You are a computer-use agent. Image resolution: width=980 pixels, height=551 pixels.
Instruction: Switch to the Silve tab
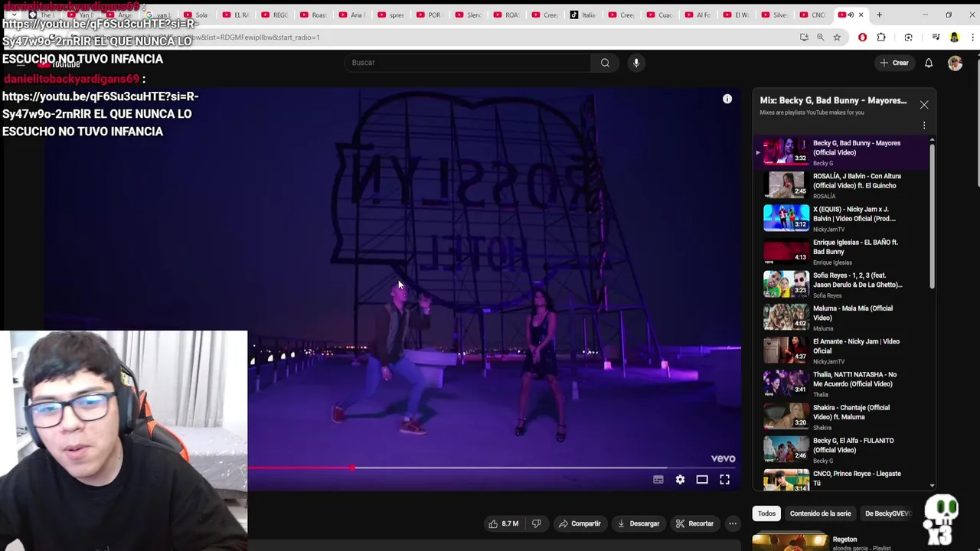pyautogui.click(x=775, y=15)
